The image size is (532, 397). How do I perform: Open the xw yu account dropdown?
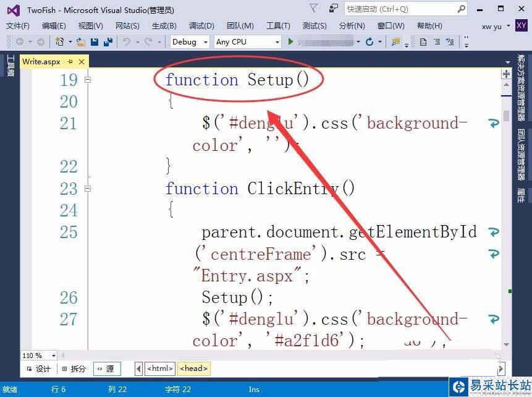[509, 26]
